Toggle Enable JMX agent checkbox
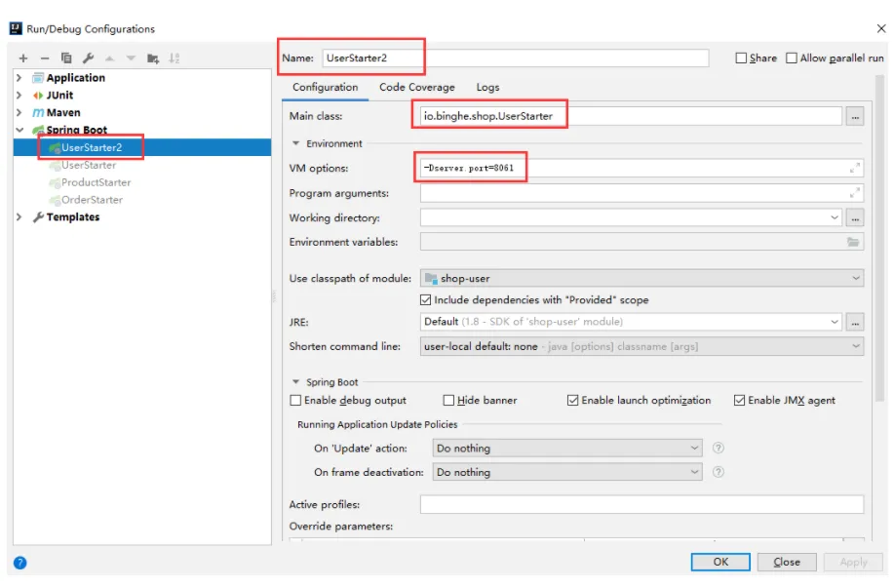Image resolution: width=894 pixels, height=588 pixels. pyautogui.click(x=740, y=401)
